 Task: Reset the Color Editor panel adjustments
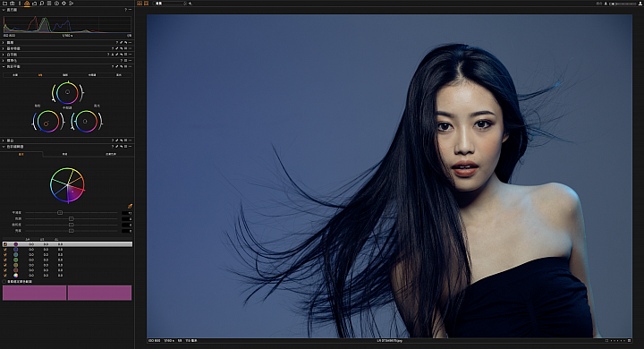click(x=122, y=147)
